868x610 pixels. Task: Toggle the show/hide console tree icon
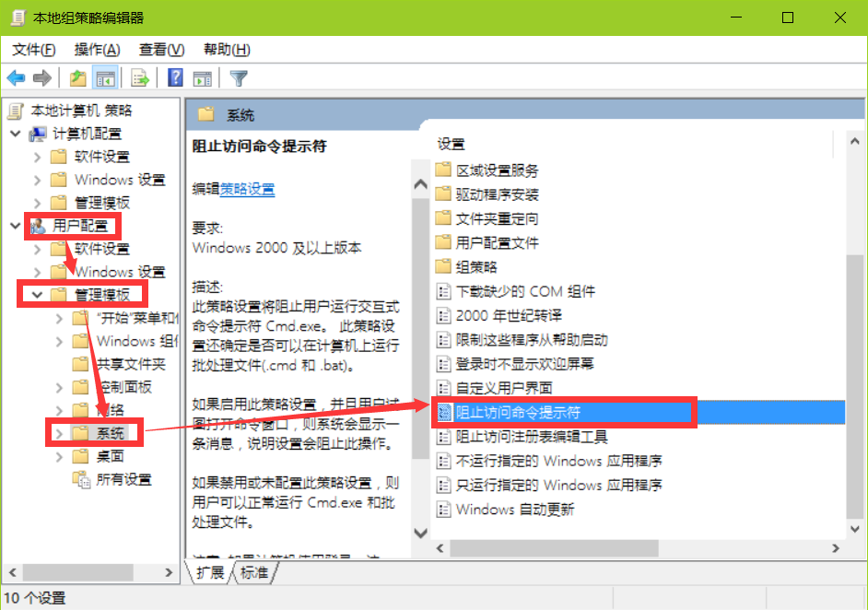click(105, 78)
